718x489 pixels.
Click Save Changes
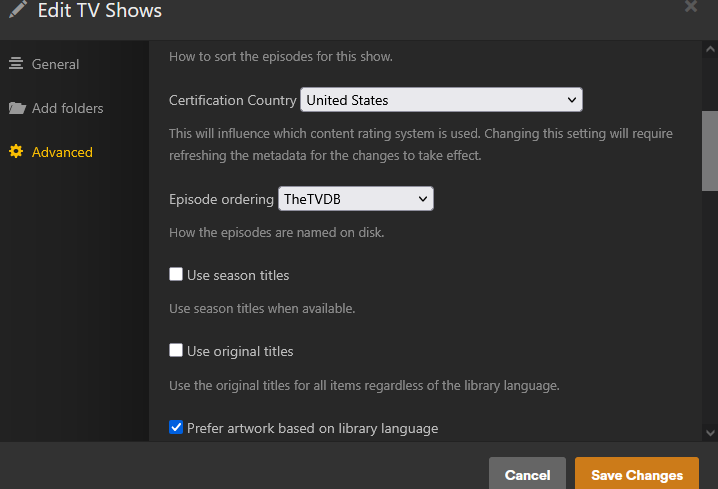coord(636,475)
